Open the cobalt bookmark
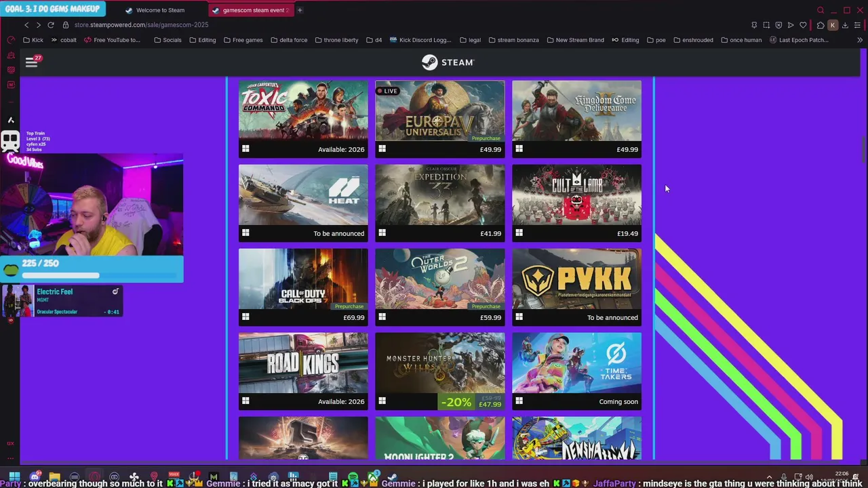868x488 pixels. coord(64,40)
